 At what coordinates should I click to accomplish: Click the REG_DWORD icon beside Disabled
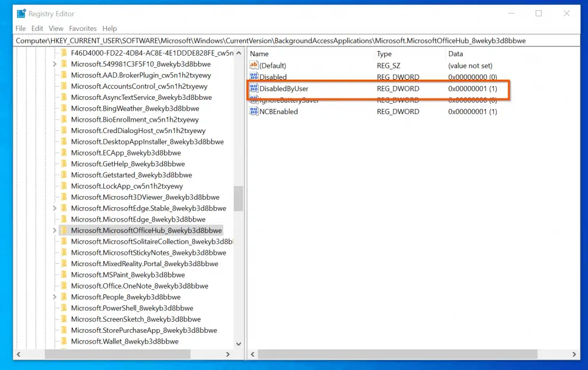click(x=253, y=77)
